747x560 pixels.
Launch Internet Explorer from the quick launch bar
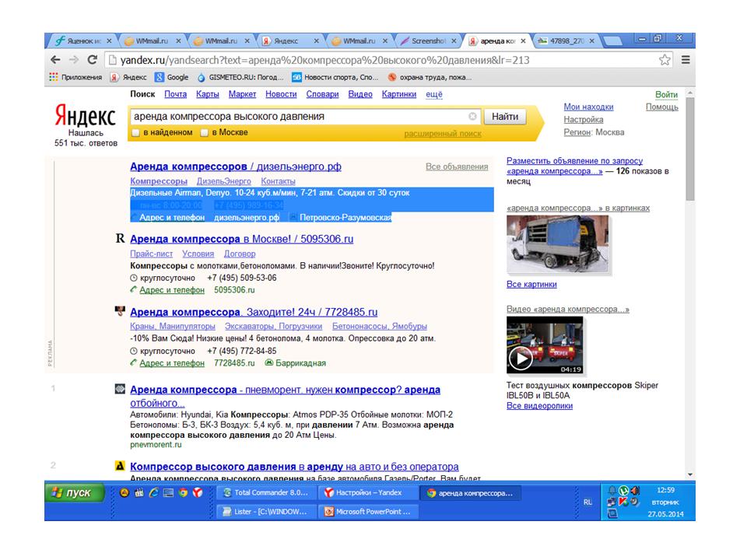pyautogui.click(x=153, y=493)
